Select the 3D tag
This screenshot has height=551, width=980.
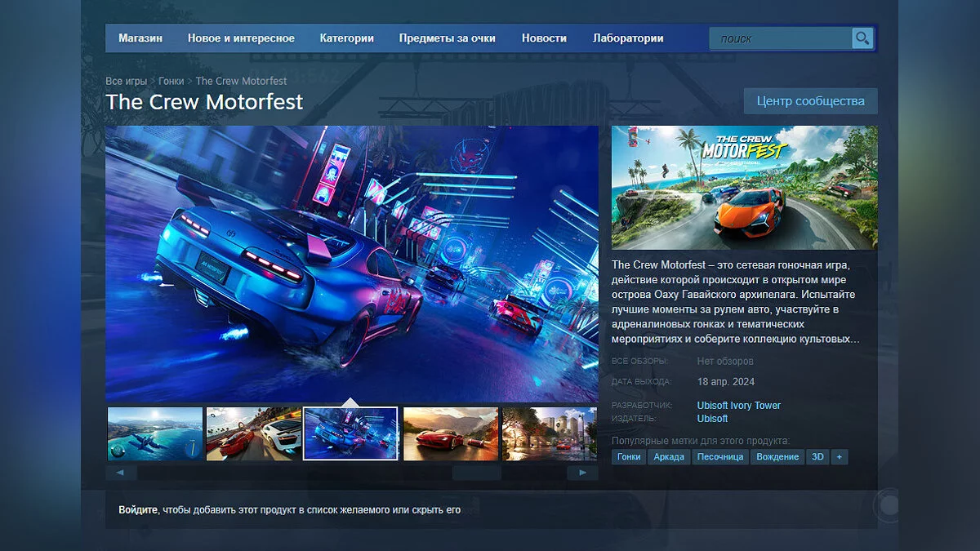817,457
